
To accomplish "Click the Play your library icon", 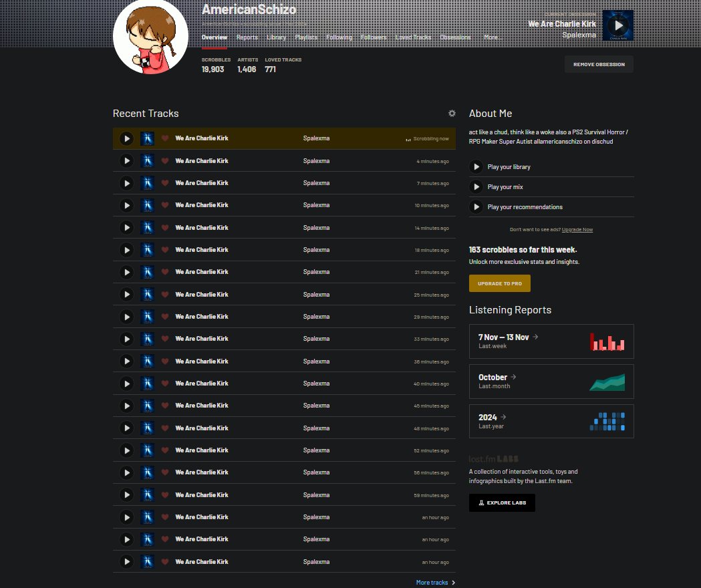I will (x=476, y=167).
